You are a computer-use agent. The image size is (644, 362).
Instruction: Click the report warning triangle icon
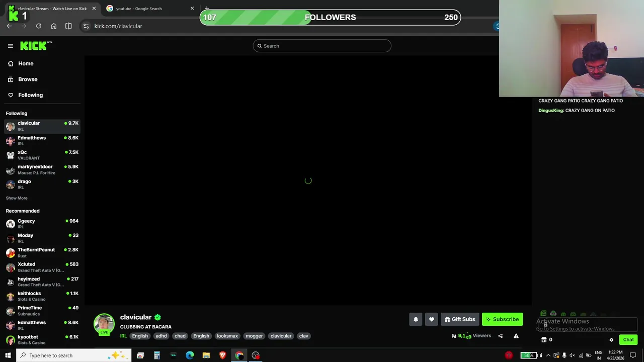516,336
